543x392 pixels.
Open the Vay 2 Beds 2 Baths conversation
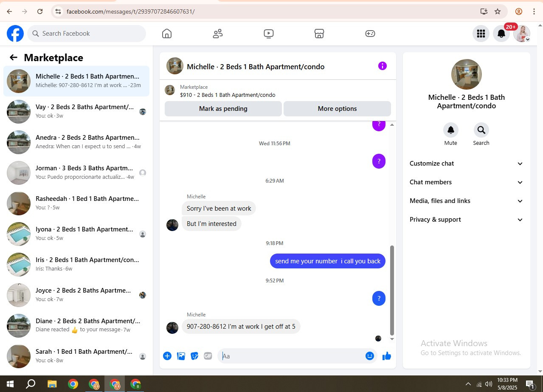76,112
